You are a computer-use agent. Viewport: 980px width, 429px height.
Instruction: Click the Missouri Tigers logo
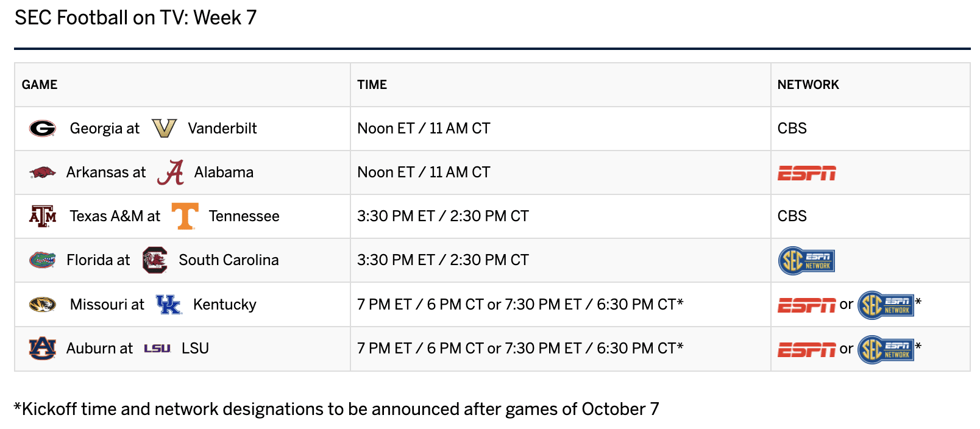point(43,304)
